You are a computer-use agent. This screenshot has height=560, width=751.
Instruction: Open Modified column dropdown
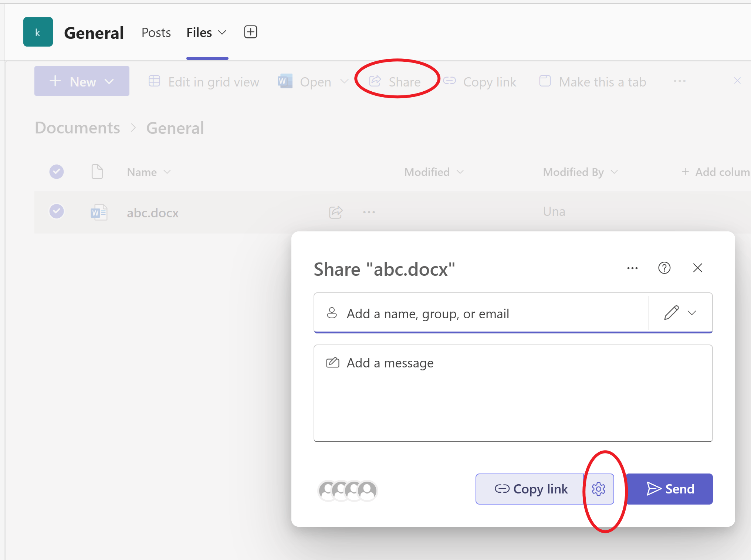[434, 172]
